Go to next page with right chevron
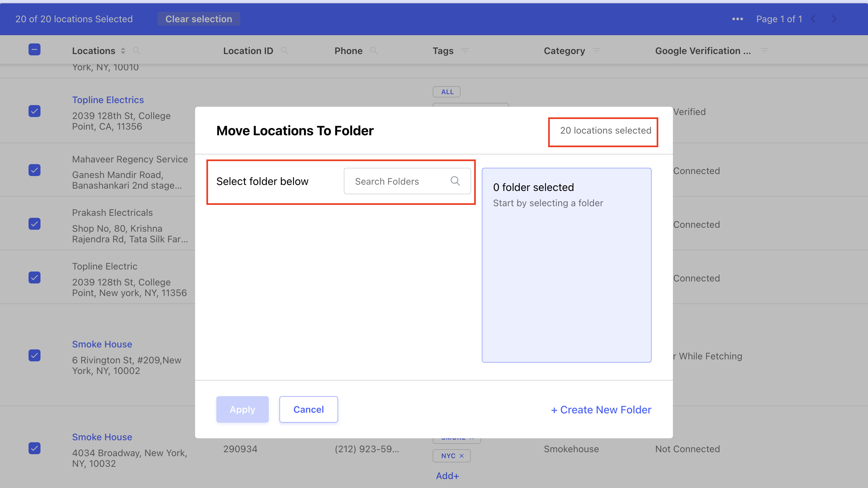Viewport: 868px width, 488px height. pyautogui.click(x=833, y=19)
